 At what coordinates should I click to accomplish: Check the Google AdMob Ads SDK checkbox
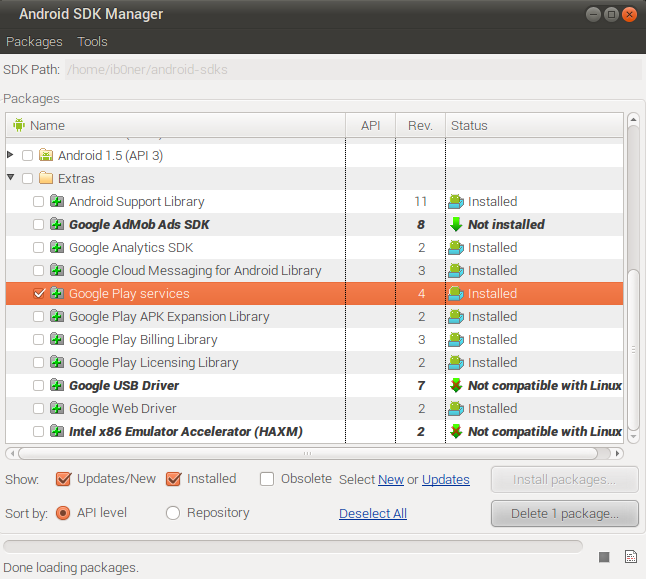coord(38,225)
